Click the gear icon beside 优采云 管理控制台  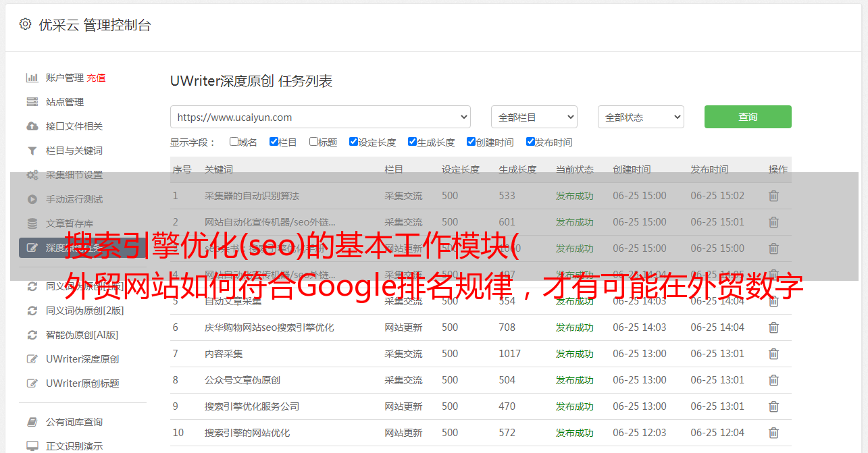[x=25, y=24]
